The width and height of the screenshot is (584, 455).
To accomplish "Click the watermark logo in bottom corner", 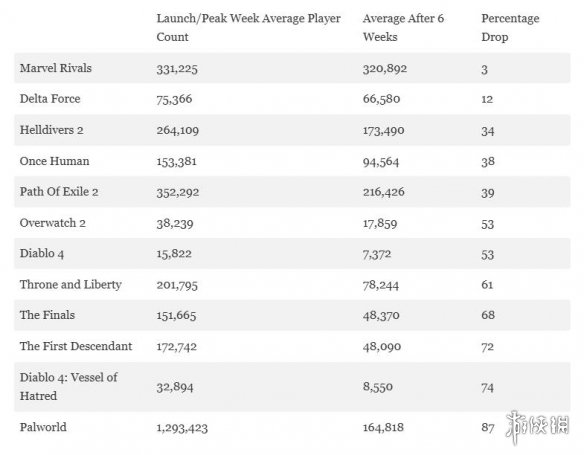I will pos(537,427).
